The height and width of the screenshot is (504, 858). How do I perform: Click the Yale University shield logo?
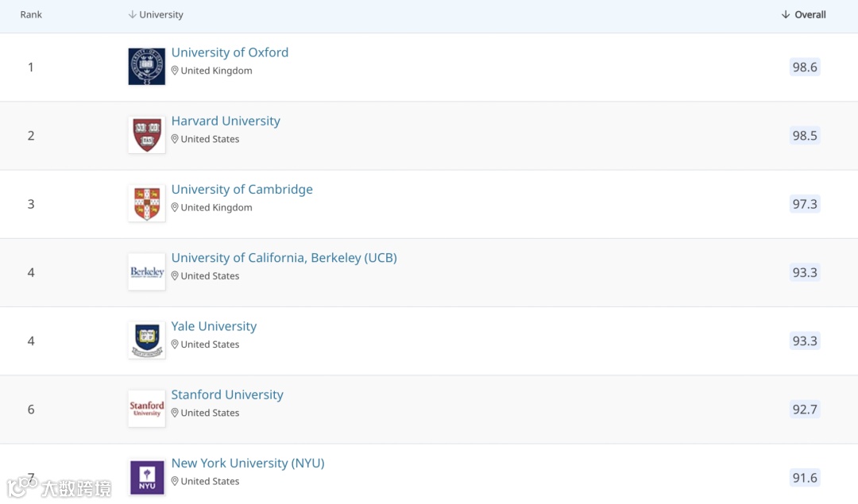147,340
